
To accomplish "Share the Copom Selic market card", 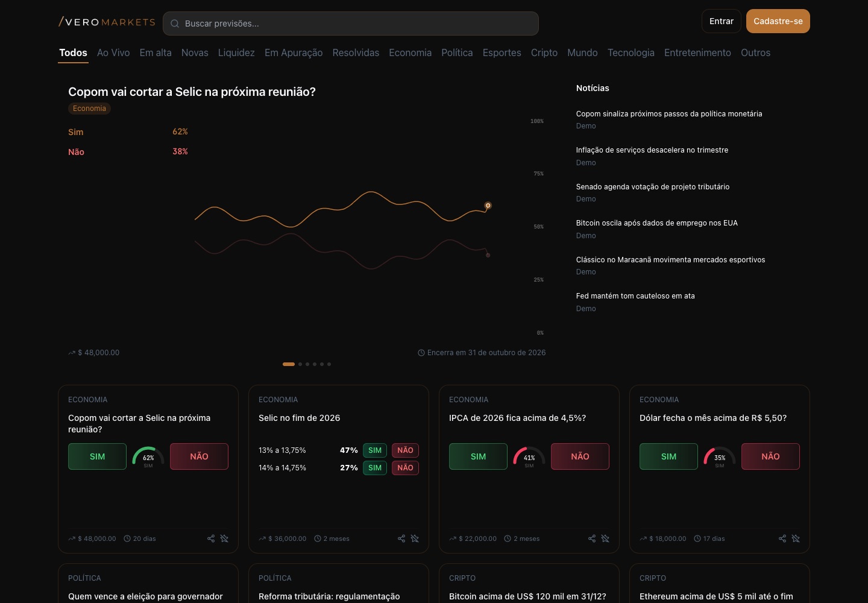I will 211,538.
